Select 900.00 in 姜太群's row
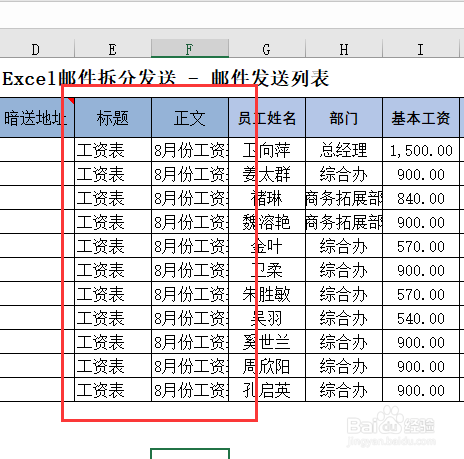 pyautogui.click(x=421, y=174)
